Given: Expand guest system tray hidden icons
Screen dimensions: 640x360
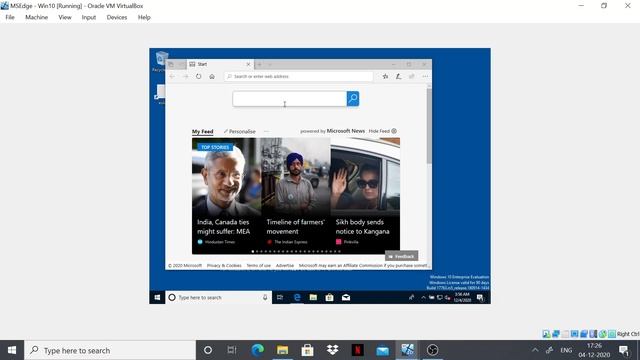Looking at the screenshot, I should (423, 298).
